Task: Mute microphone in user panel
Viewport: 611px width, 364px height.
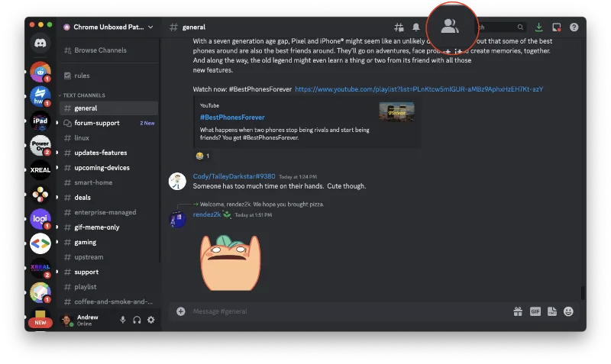Action: point(123,320)
